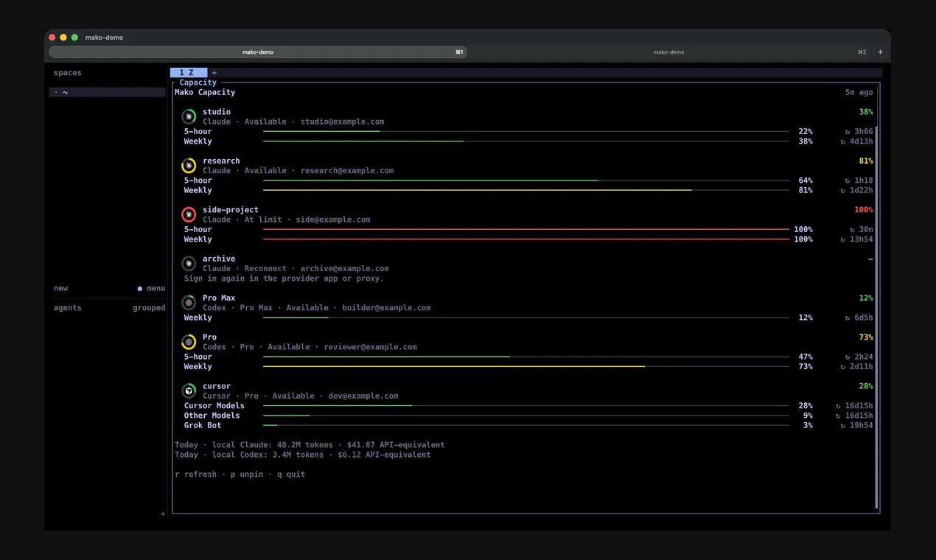Screen dimensions: 936x560
Task: Click the dev@example.com email
Action: [x=363, y=396]
